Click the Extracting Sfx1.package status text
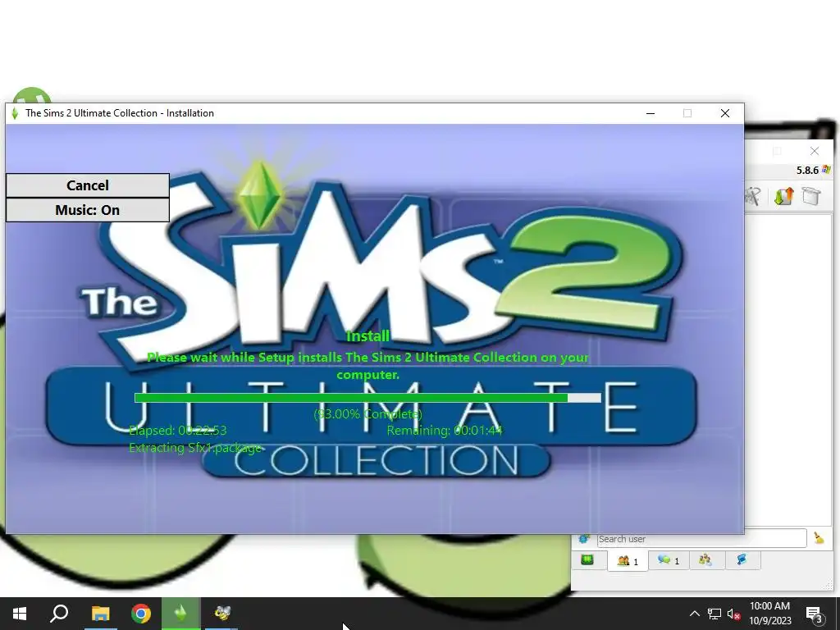 (195, 448)
